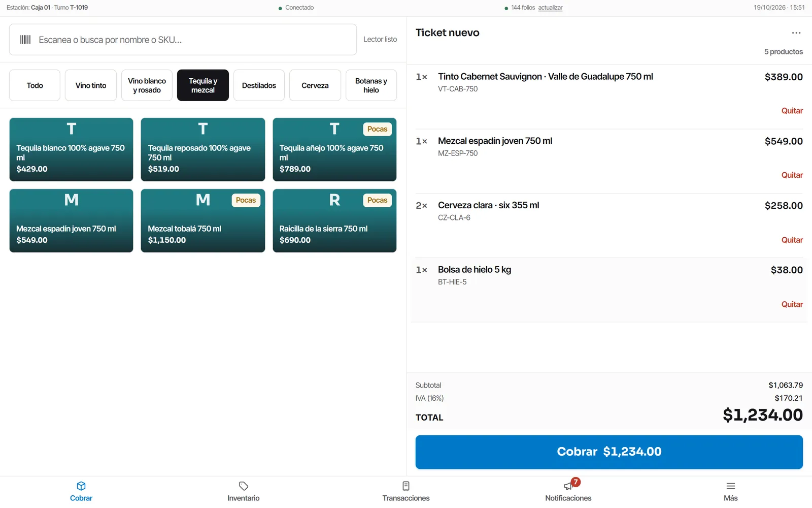This screenshot has width=812, height=508.
Task: Click the Pocas badge on Mezcal tobalá
Action: 246,200
